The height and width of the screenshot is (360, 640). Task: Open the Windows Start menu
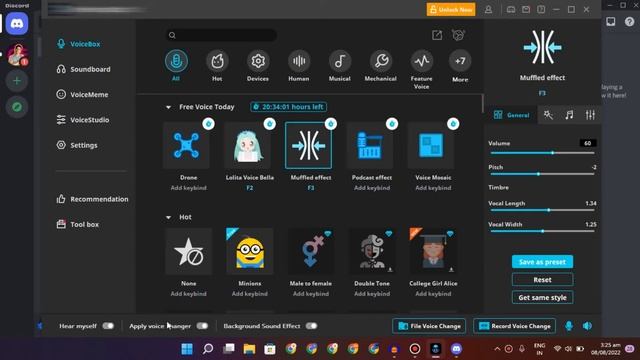[187, 349]
